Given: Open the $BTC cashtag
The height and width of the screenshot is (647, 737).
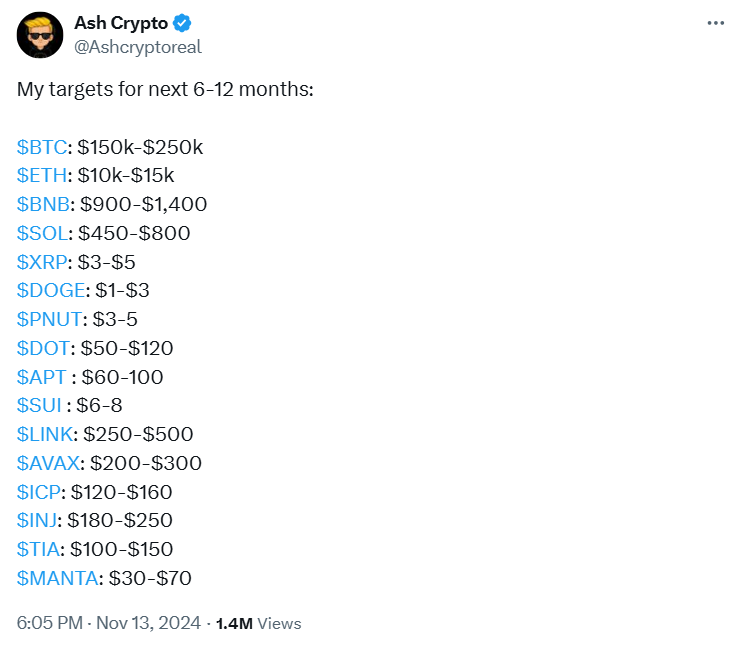Looking at the screenshot, I should (x=41, y=147).
